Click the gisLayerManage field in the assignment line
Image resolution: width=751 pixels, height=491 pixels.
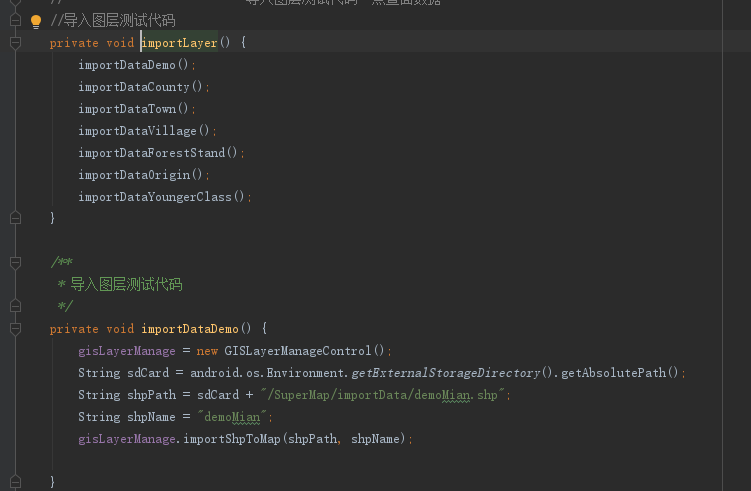127,351
